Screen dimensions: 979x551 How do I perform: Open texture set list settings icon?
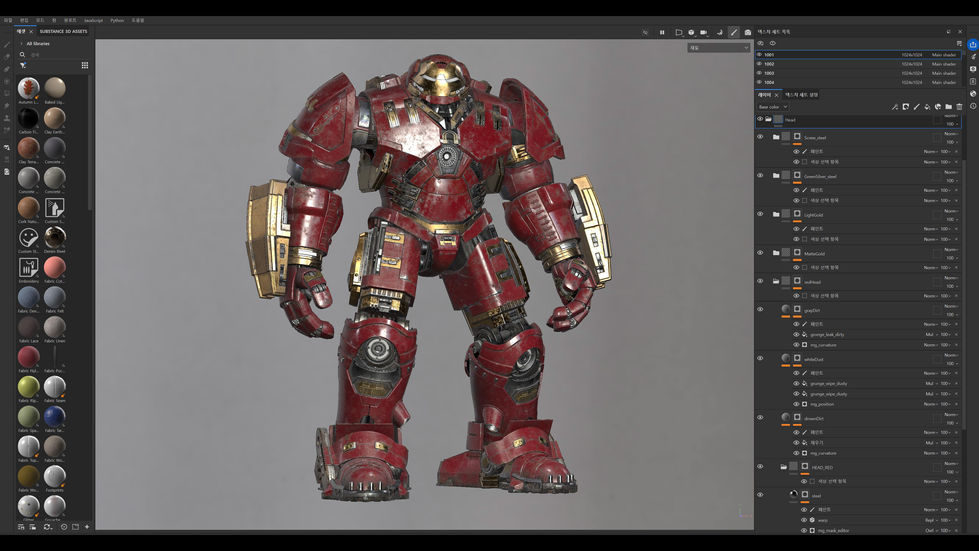click(x=959, y=43)
